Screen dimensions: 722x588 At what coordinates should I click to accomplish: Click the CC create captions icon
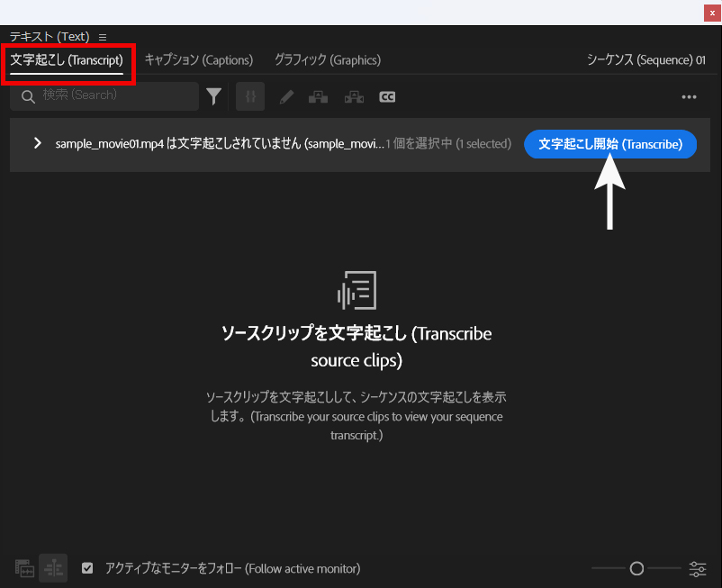coord(387,96)
